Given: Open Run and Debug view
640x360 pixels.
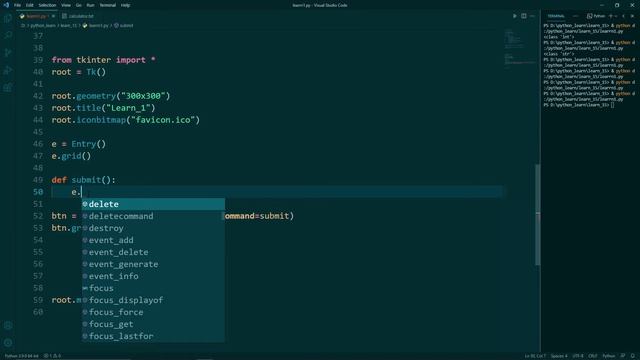Looking at the screenshot, I should (8, 70).
